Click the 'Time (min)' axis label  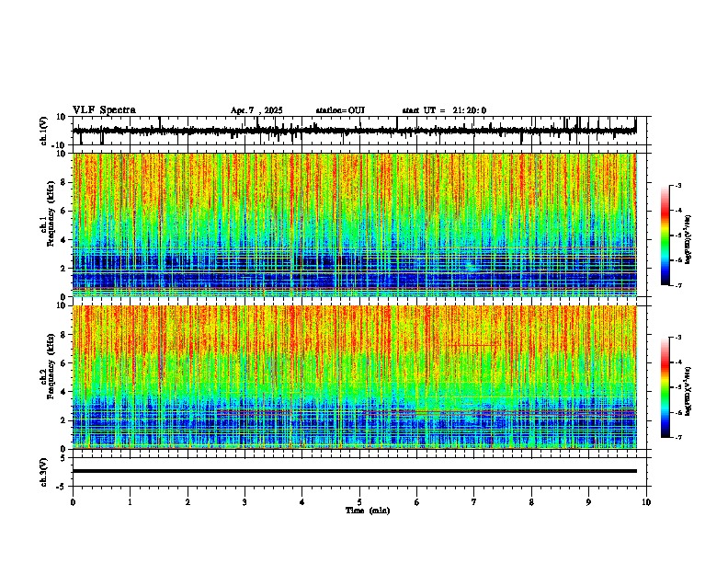[368, 511]
